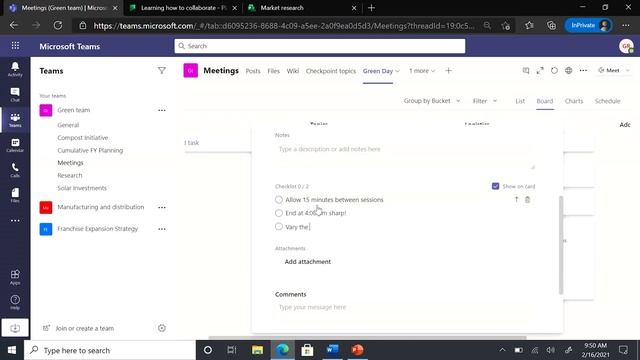Open Calendar in the Teams sidebar
This screenshot has width=640, height=360.
[x=15, y=145]
